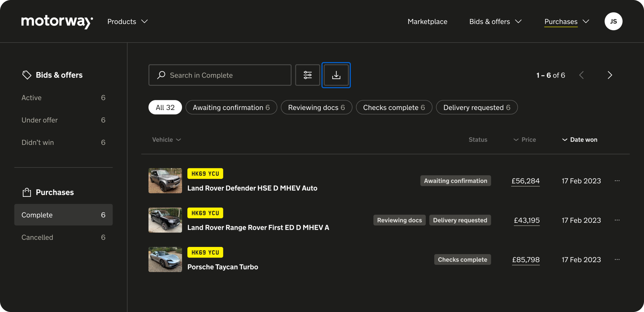Sort by Date won column
This screenshot has width=644, height=312.
tap(580, 140)
